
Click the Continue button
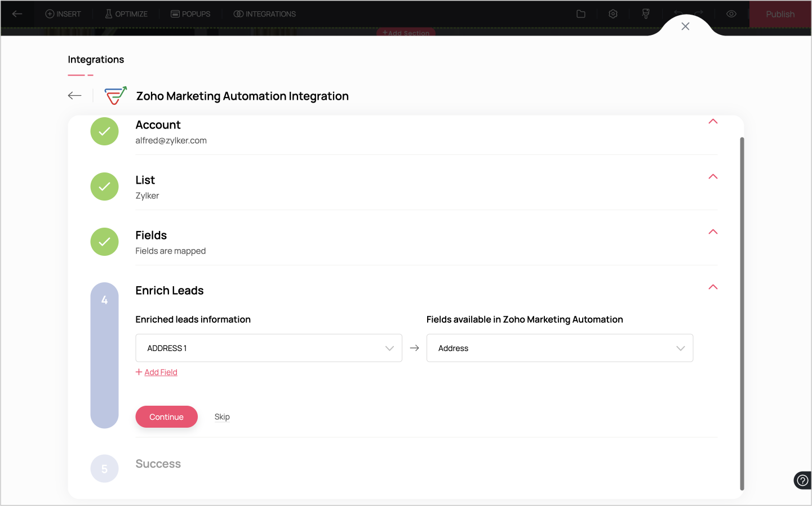[166, 417]
